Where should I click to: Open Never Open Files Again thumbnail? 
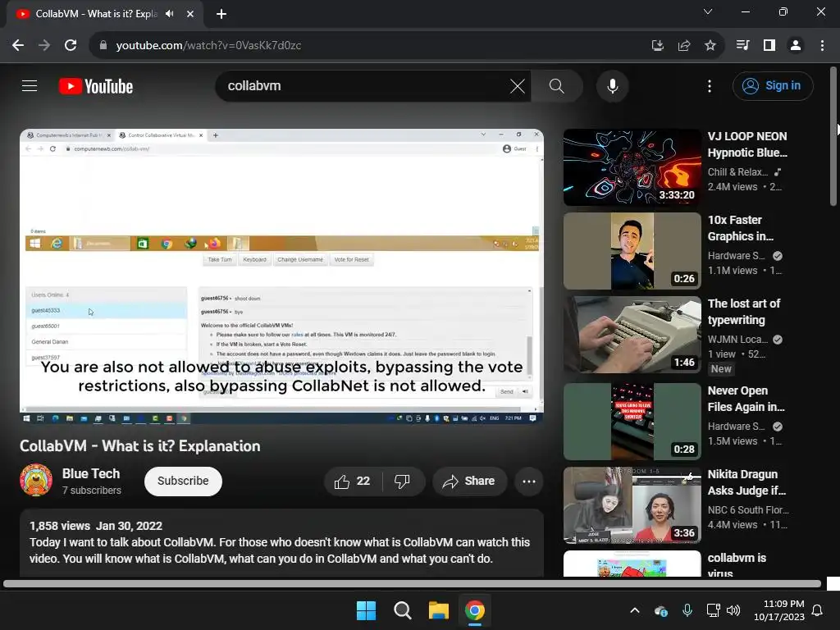pyautogui.click(x=632, y=422)
